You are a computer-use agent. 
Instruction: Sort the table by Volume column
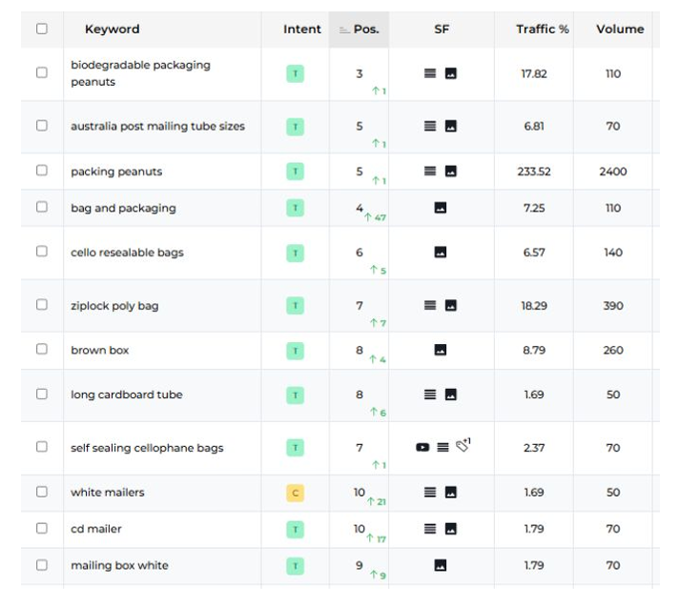point(620,30)
